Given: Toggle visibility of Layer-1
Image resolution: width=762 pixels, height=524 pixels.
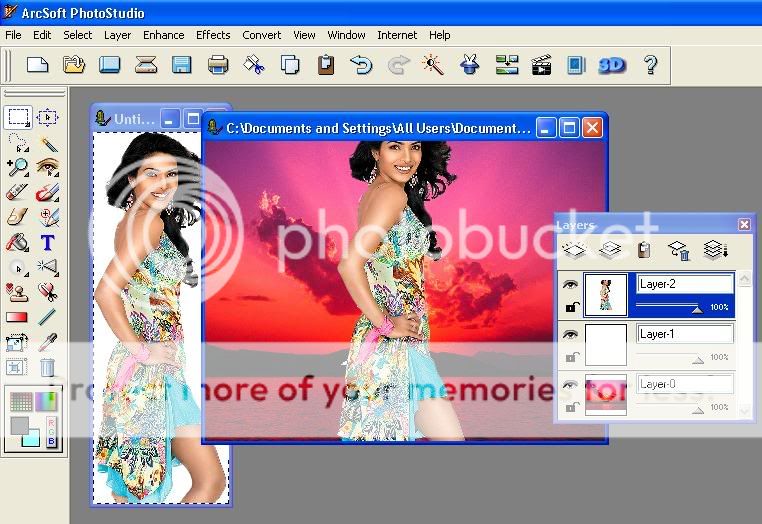Looking at the screenshot, I should click(x=571, y=335).
